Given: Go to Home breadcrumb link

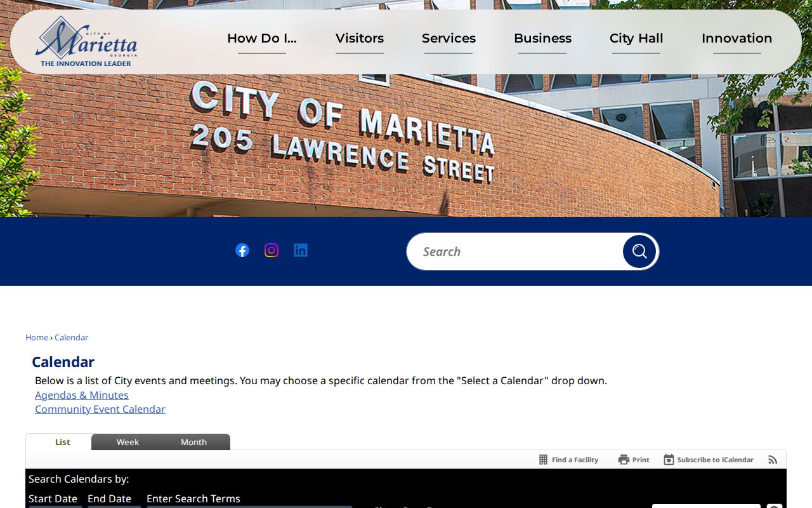Looking at the screenshot, I should tap(37, 337).
